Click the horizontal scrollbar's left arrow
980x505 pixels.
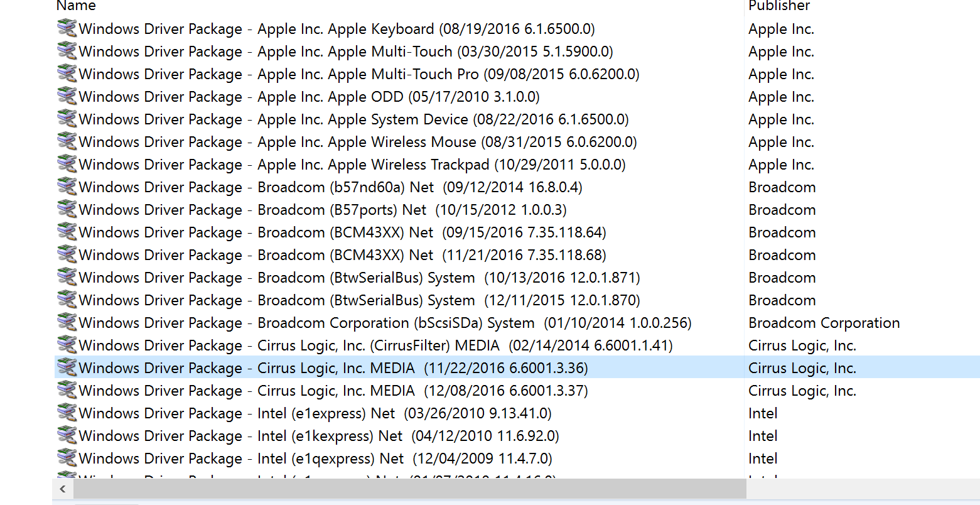[62, 489]
